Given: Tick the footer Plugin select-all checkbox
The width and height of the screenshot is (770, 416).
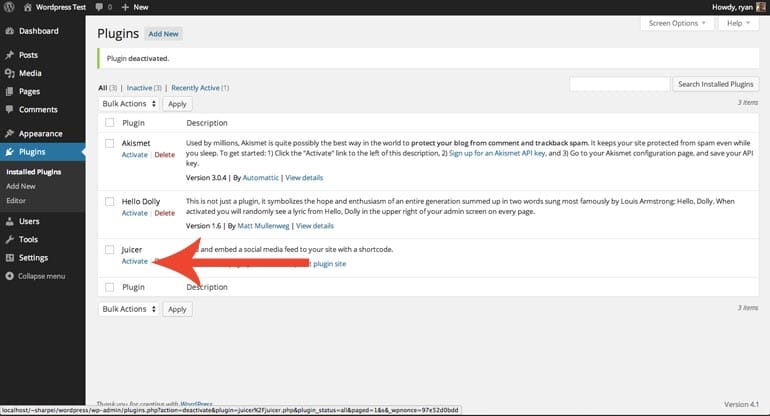Looking at the screenshot, I should point(110,287).
